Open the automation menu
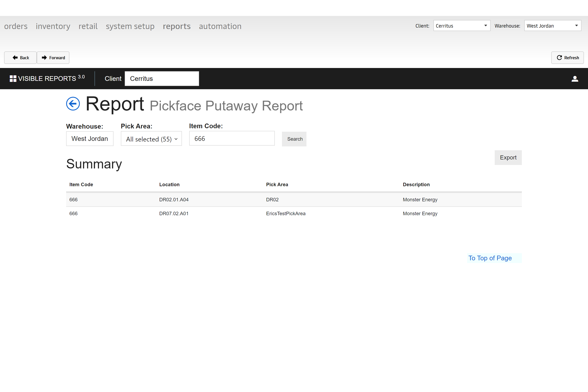This screenshot has height=392, width=588. 220,26
